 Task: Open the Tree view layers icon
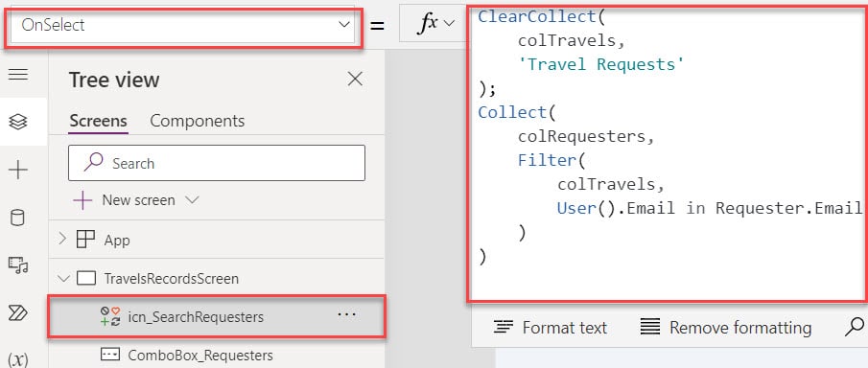click(x=18, y=122)
